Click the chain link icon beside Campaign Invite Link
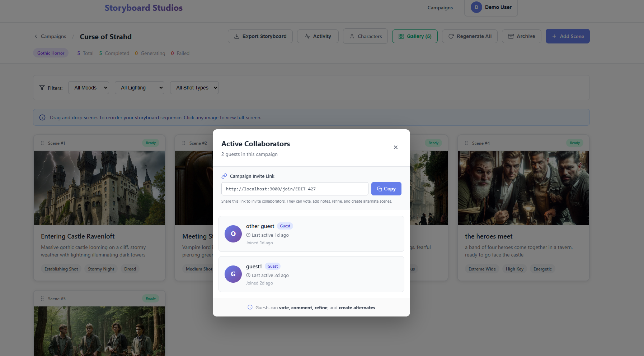This screenshot has height=356, width=644. pos(224,176)
